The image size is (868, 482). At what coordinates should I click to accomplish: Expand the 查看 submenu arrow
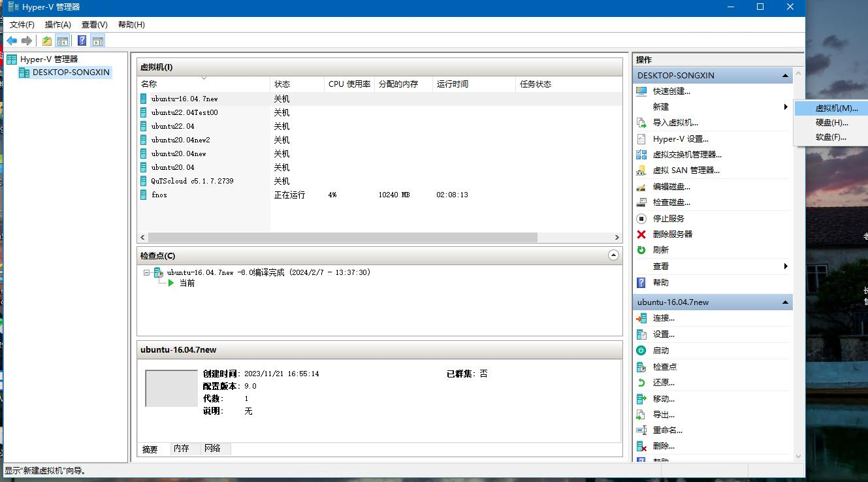[x=786, y=266]
